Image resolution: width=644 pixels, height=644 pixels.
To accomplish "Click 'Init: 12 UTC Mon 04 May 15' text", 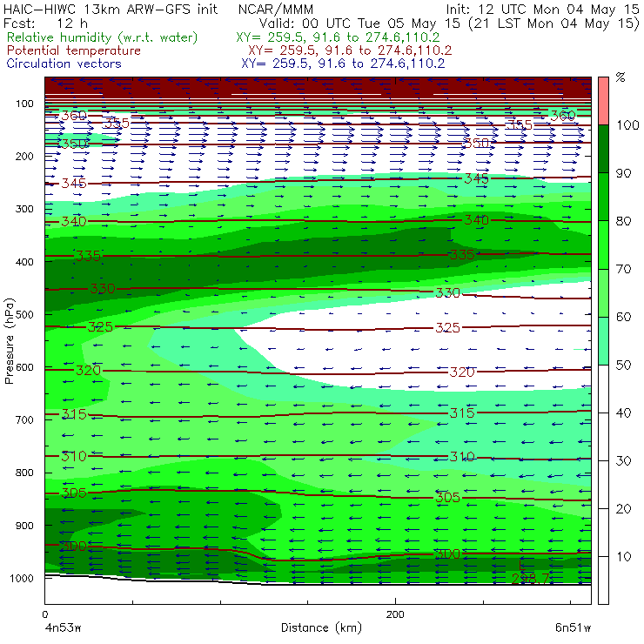I will point(542,10).
